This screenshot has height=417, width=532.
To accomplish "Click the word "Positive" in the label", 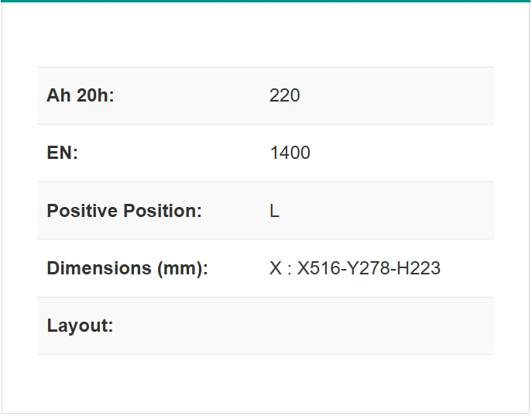I will click(x=82, y=211).
